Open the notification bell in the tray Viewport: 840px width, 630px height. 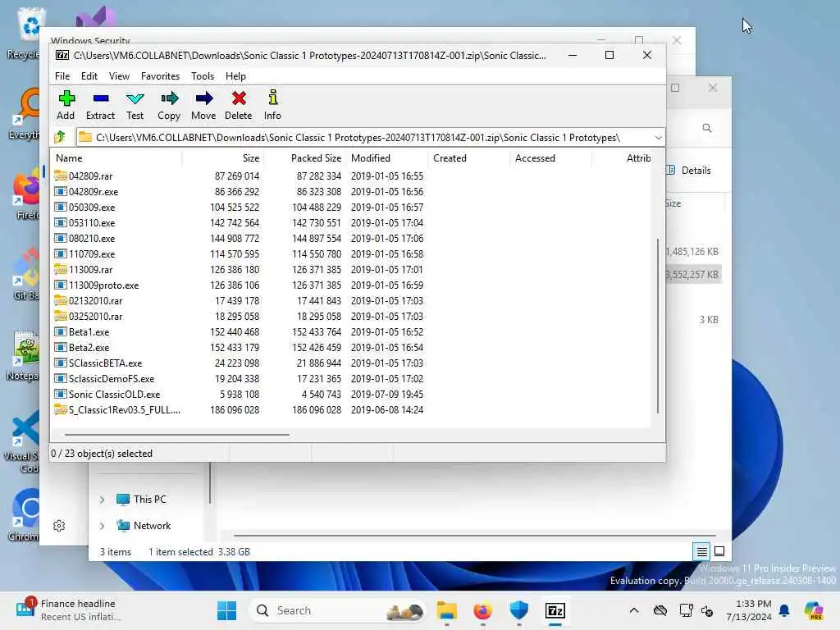pyautogui.click(x=784, y=610)
